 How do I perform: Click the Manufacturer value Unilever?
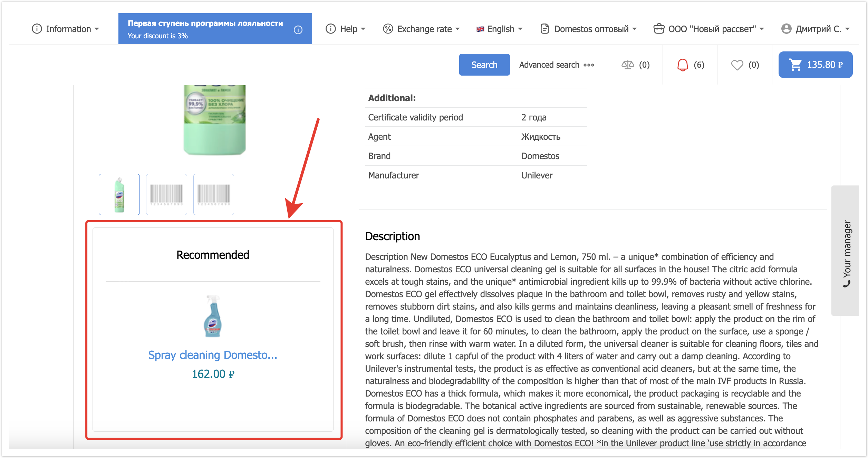(537, 175)
